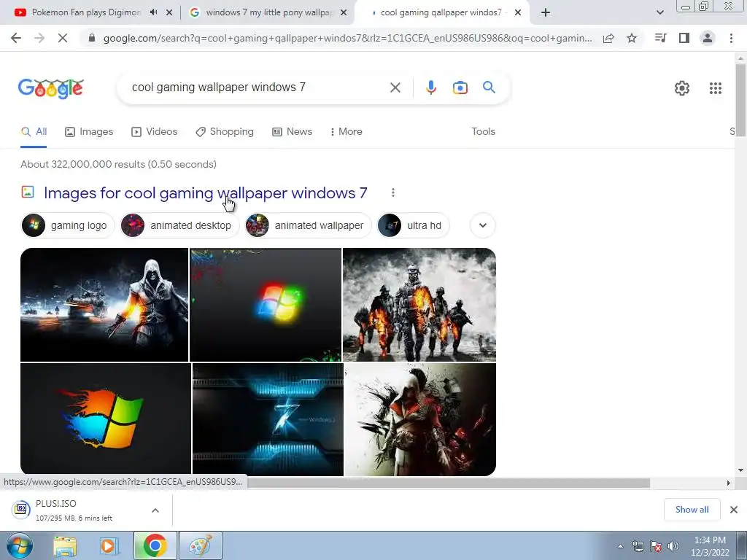Open the Assassin's Creed tank wallpaper thumbnail
747x560 pixels.
point(104,305)
